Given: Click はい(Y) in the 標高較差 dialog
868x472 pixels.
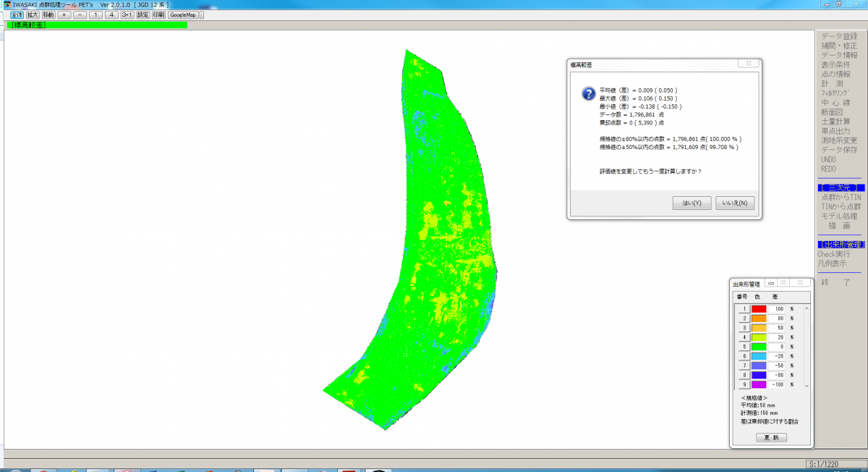Looking at the screenshot, I should (692, 203).
